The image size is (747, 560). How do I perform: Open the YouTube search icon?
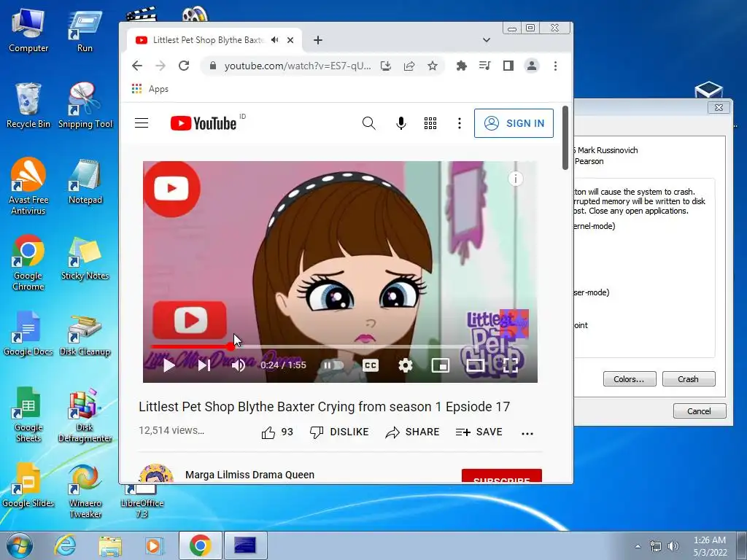pyautogui.click(x=368, y=123)
